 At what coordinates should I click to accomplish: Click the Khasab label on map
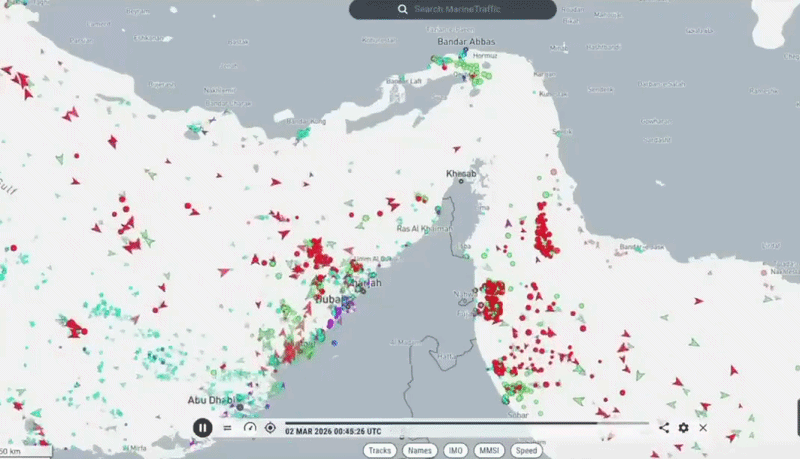(x=461, y=174)
